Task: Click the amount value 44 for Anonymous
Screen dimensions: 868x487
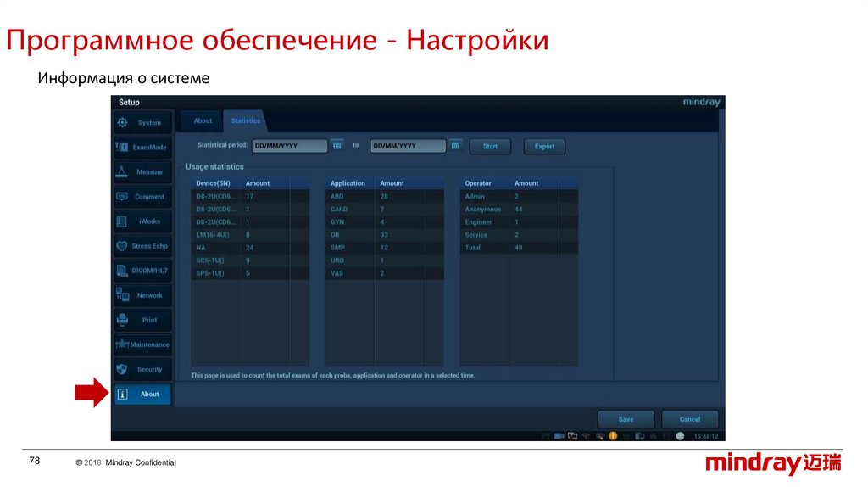Action: [x=518, y=210]
